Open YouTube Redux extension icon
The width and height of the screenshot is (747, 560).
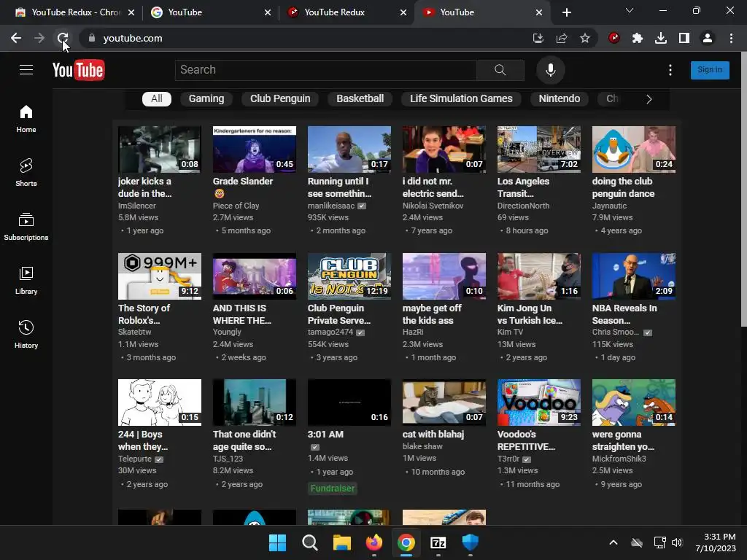(x=614, y=38)
